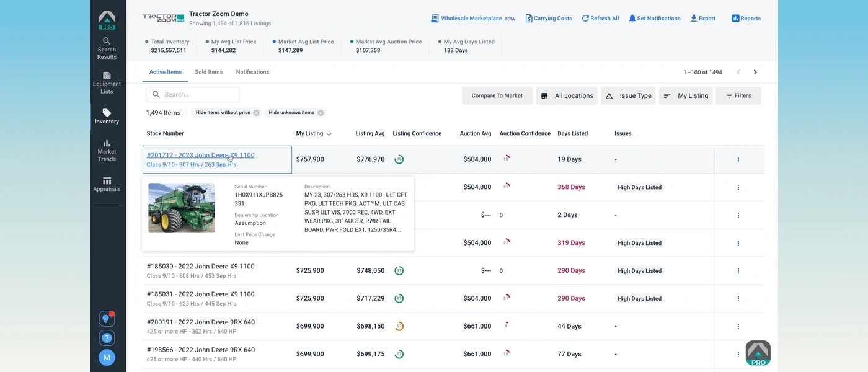868x372 pixels.
Task: Focus the inventory Search field
Action: tap(193, 95)
